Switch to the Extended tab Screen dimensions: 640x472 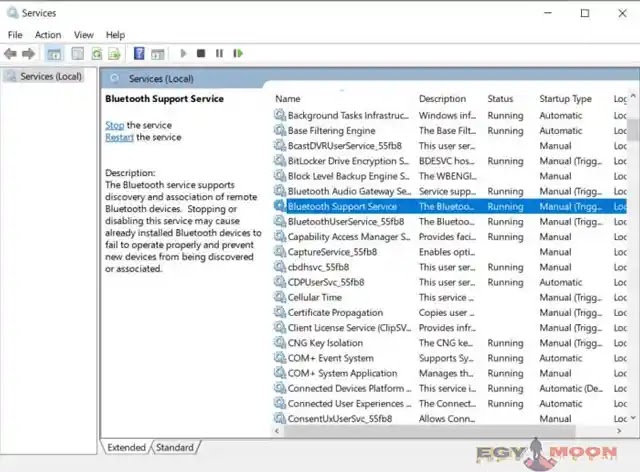pyautogui.click(x=126, y=448)
